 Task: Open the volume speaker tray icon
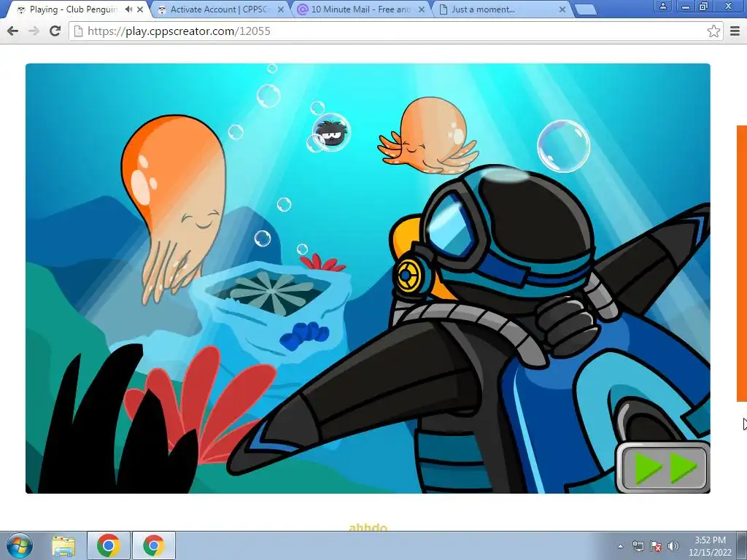coord(673,546)
